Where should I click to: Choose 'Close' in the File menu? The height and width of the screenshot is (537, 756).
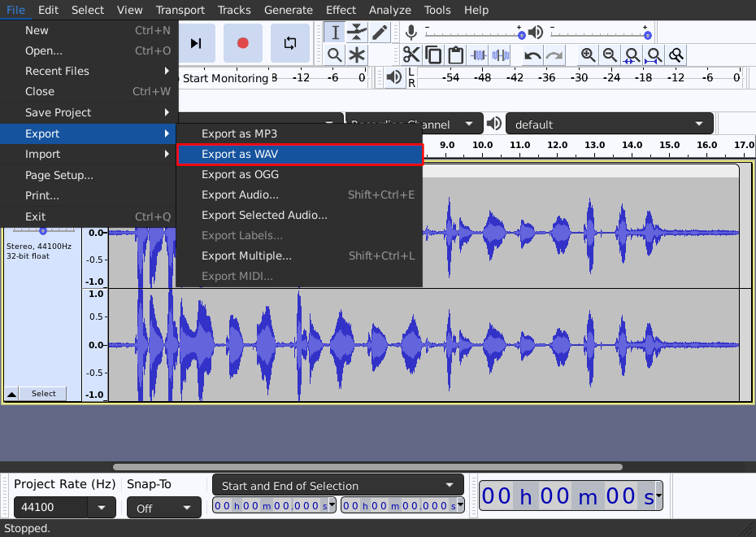point(89,91)
